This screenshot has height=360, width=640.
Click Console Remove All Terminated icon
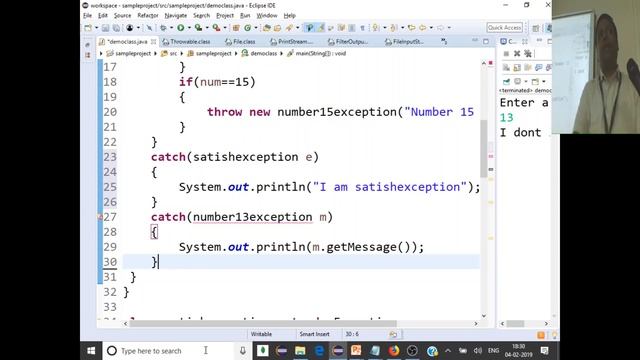(x=528, y=53)
